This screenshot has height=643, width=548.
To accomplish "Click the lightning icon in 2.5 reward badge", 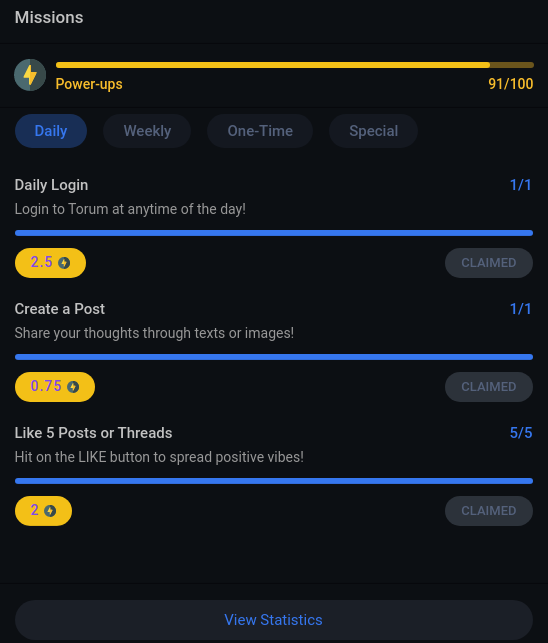I will click(64, 263).
